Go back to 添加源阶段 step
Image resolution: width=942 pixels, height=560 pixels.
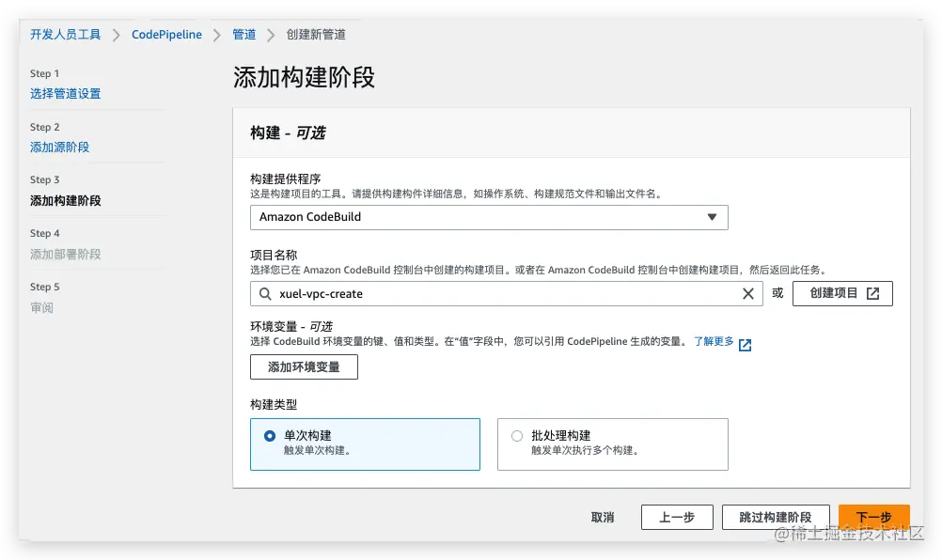click(59, 148)
